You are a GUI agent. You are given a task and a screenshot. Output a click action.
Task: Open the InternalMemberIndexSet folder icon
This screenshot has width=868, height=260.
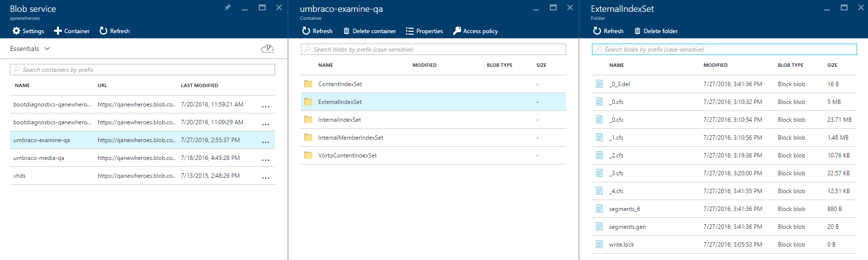[x=308, y=137]
